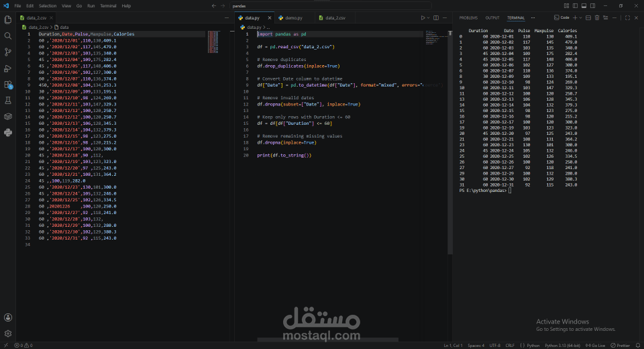
Task: Close the terminal panel
Action: pos(636,17)
